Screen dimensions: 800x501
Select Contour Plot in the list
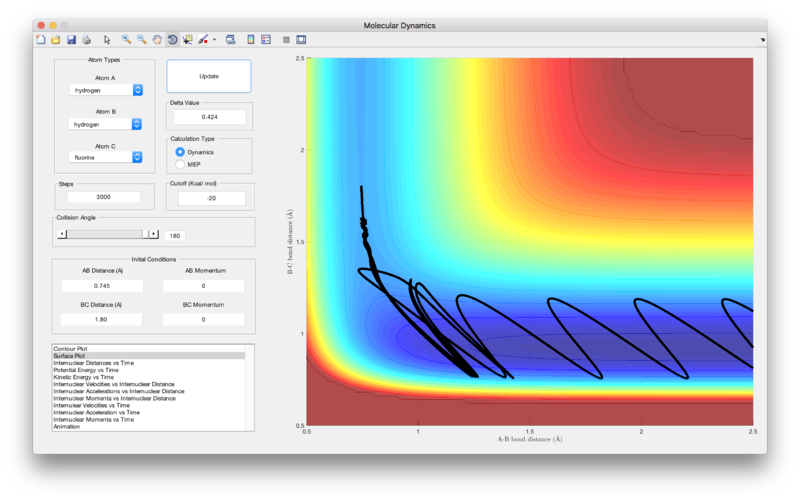point(70,348)
